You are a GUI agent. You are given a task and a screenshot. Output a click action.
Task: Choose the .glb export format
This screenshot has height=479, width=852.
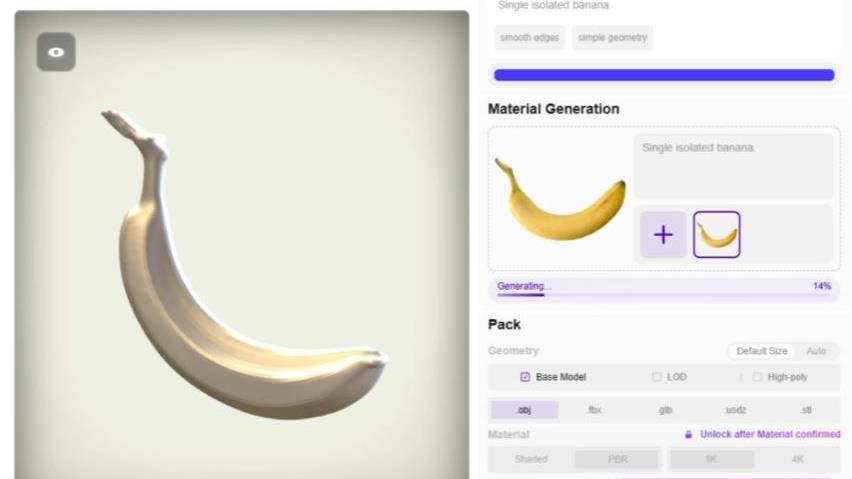coord(665,410)
